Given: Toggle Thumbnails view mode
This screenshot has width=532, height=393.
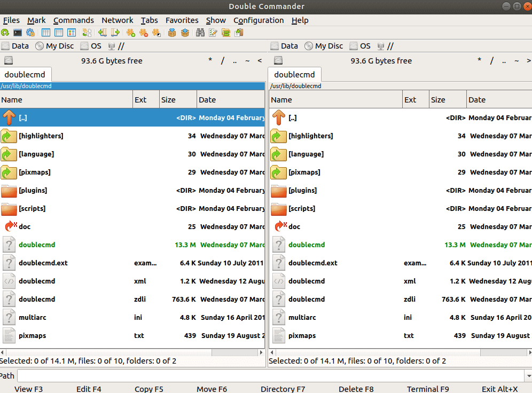Looking at the screenshot, I should pos(71,33).
